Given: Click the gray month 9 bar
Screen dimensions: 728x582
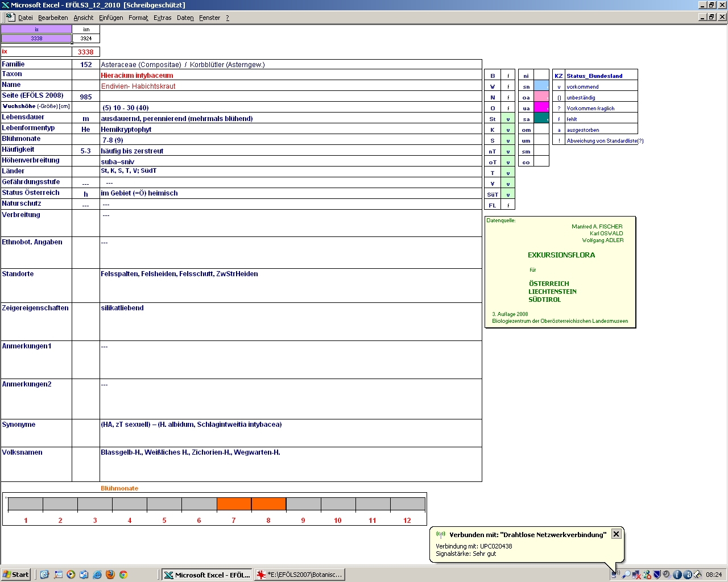Looking at the screenshot, I should pos(303,504).
